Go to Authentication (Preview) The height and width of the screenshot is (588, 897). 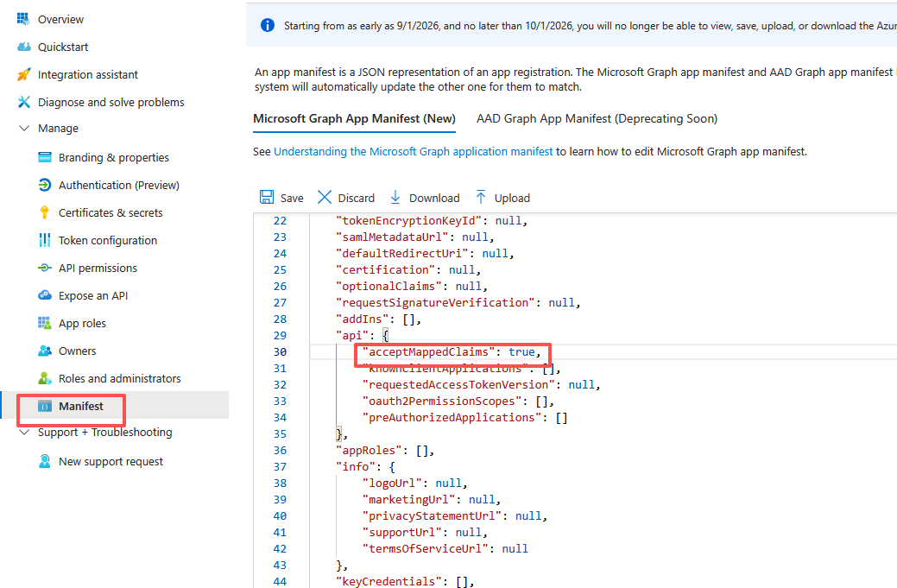[x=119, y=185]
